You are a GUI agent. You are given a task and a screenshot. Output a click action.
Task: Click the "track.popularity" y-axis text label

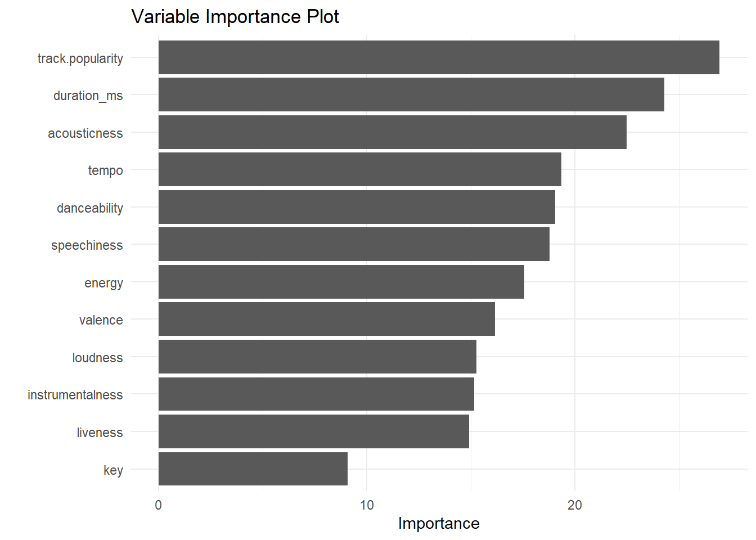click(x=80, y=58)
